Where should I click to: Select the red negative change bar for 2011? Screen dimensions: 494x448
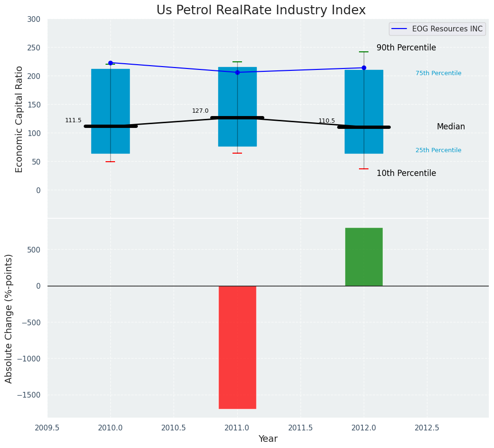click(x=237, y=347)
